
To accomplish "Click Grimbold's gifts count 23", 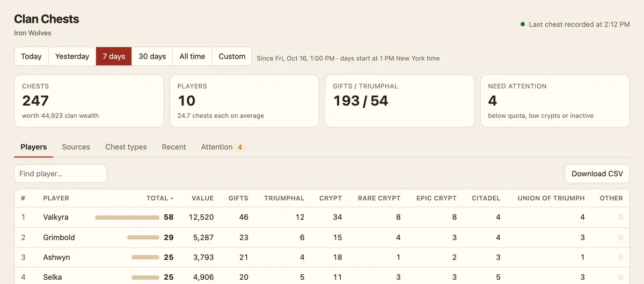I will point(244,237).
